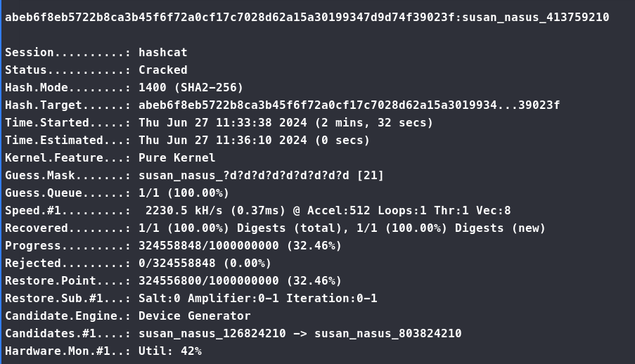Click the Time.Estimated timestamp
Screen dimensions: 635x364
[x=254, y=141]
